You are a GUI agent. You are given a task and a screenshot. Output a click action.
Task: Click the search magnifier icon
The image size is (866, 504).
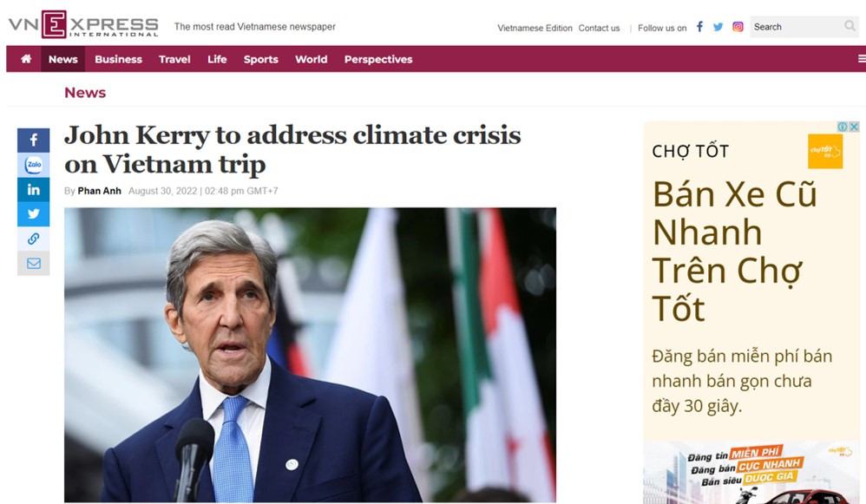pyautogui.click(x=850, y=26)
